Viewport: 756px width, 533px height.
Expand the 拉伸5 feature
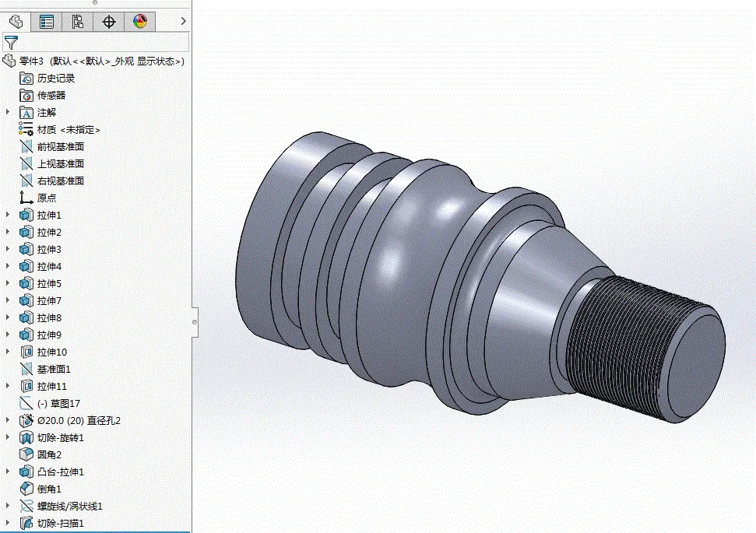(7, 283)
